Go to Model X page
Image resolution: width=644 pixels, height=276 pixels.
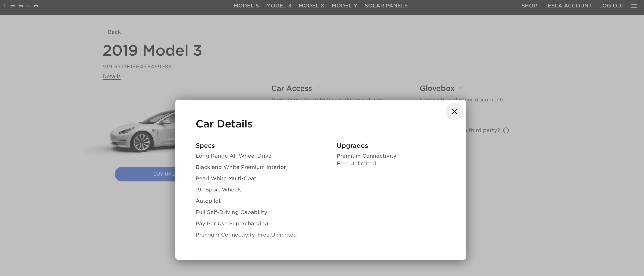pos(311,6)
